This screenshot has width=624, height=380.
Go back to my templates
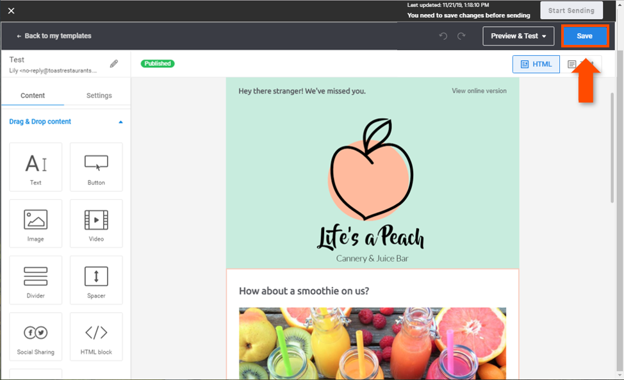[54, 36]
